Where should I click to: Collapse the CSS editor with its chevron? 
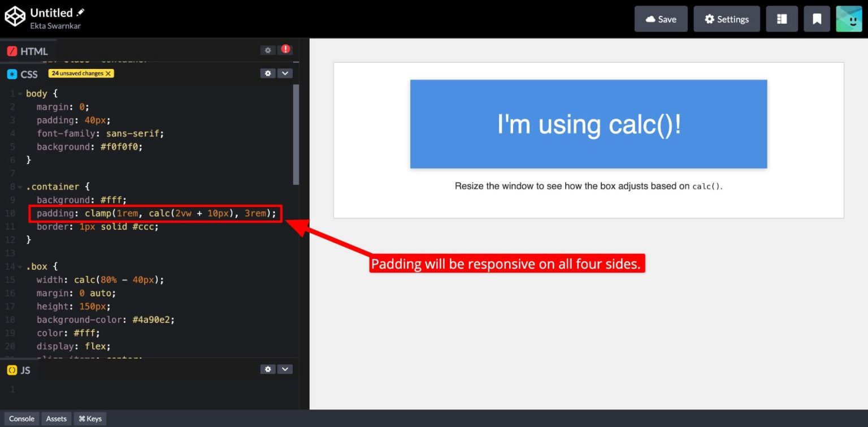(x=285, y=74)
